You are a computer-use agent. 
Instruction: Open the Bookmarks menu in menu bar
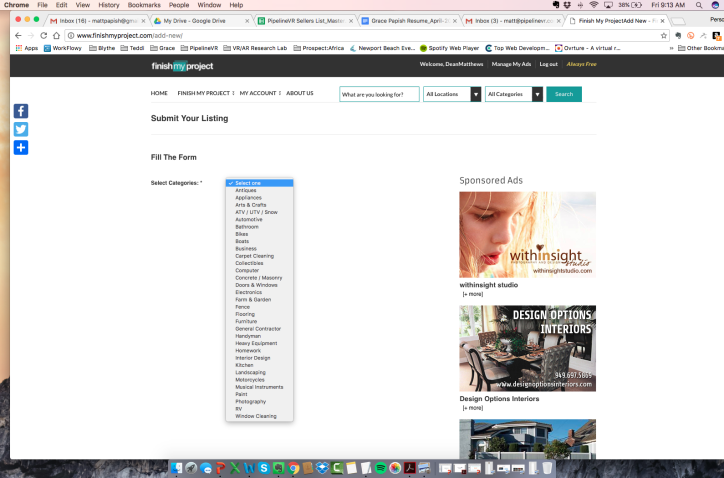pyautogui.click(x=150, y=5)
